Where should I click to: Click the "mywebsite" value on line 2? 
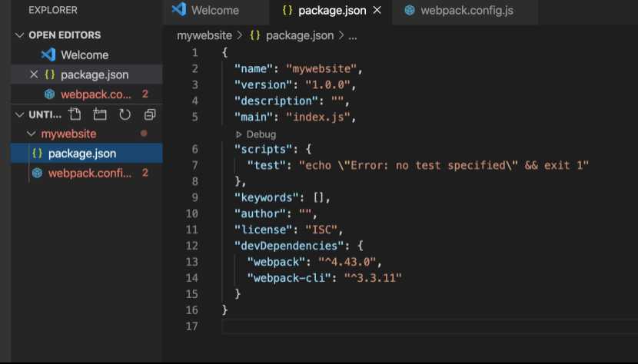pos(321,68)
